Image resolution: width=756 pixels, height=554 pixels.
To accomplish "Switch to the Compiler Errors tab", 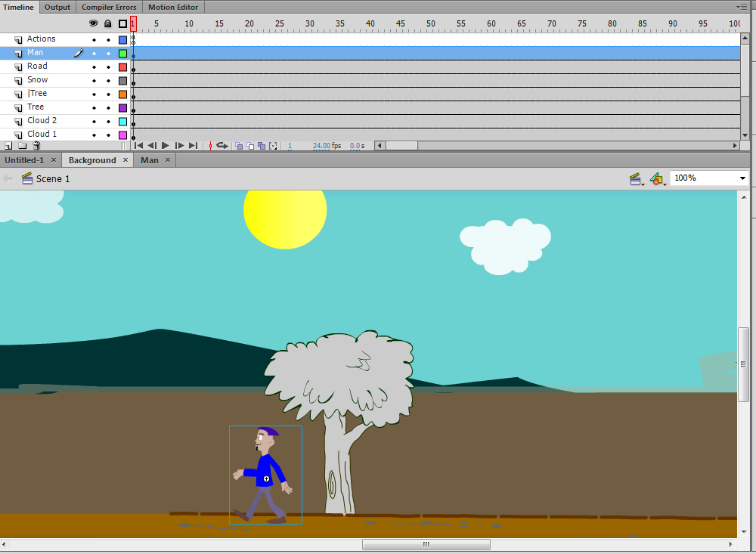I will (x=108, y=7).
